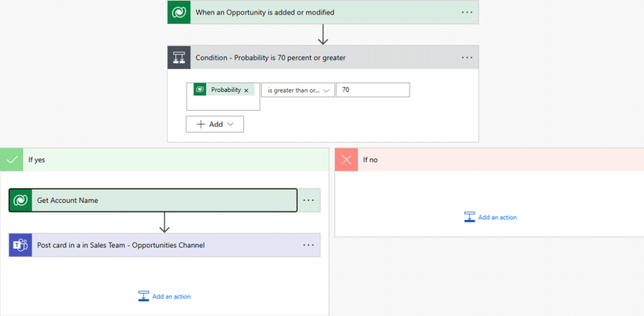This screenshot has width=644, height=316.
Task: Click the condition value field containing 70
Action: coord(372,90)
